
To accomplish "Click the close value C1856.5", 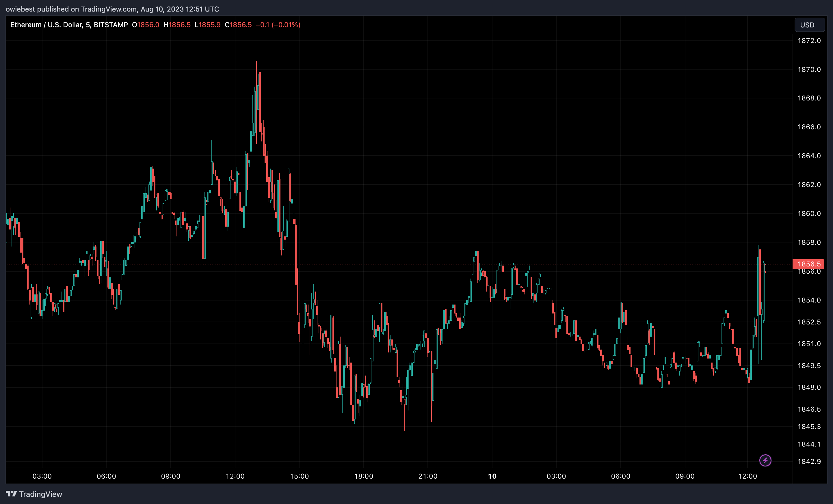I will pos(238,25).
